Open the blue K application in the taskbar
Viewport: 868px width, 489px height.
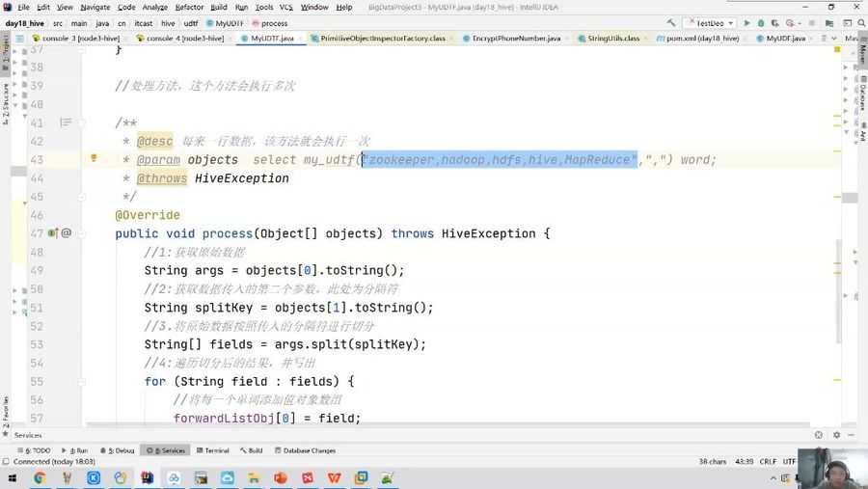[93, 478]
